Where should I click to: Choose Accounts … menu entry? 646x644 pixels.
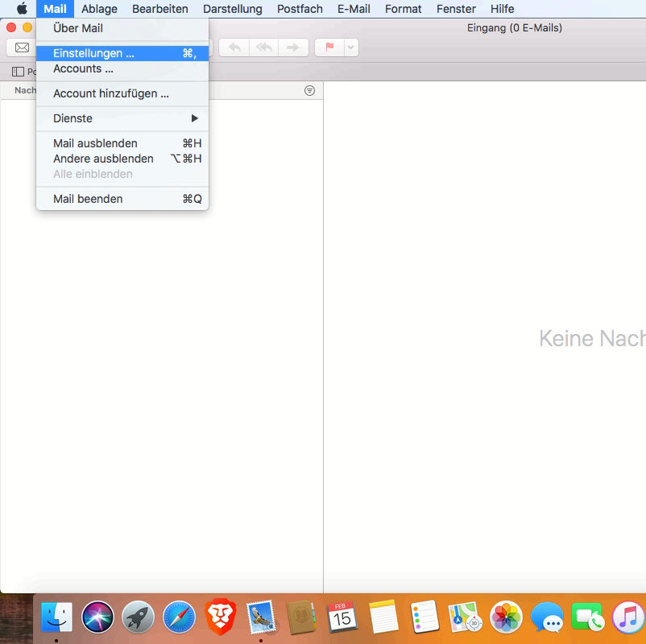[122, 68]
